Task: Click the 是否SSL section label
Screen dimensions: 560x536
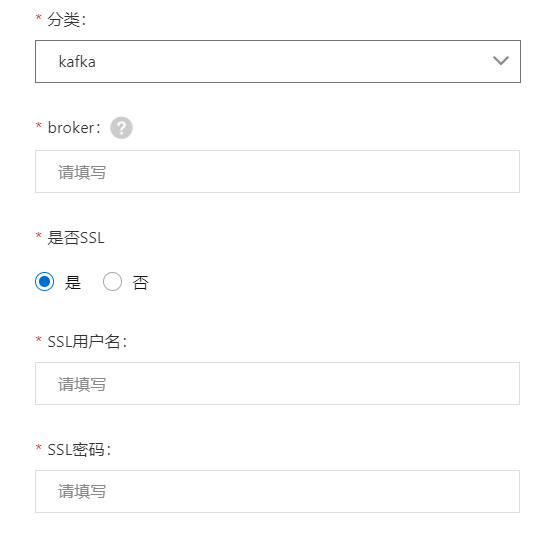Action: coord(76,238)
